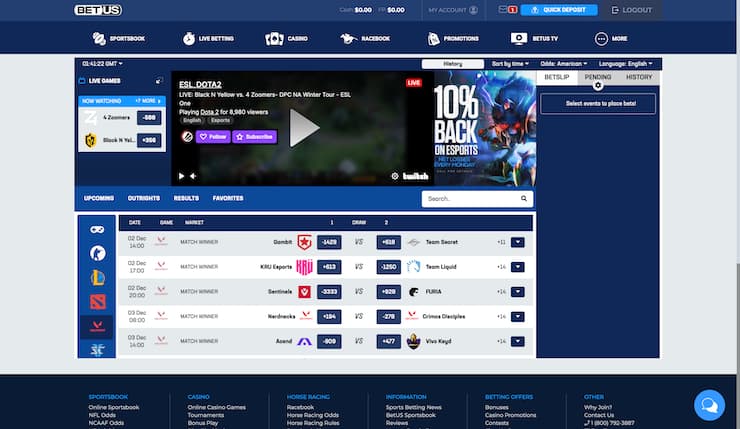Select Black N Yellow odds +350
This screenshot has width=740, height=429.
149,140
